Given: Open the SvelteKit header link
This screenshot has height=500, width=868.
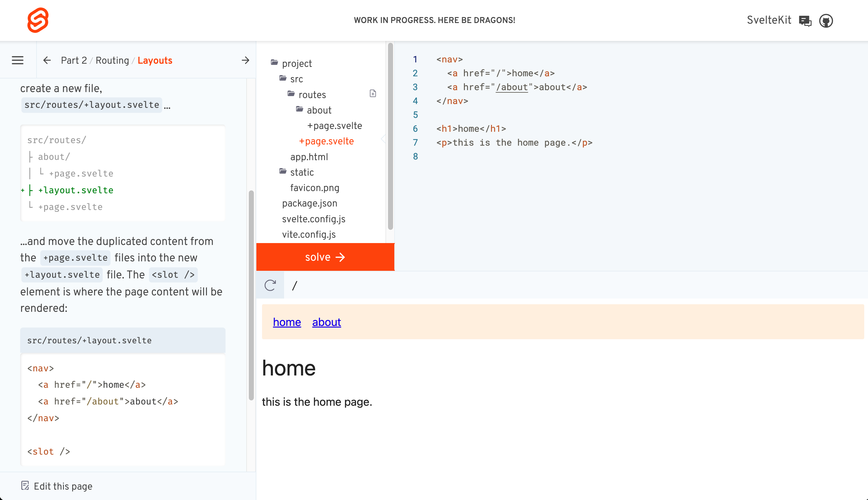Looking at the screenshot, I should (769, 20).
